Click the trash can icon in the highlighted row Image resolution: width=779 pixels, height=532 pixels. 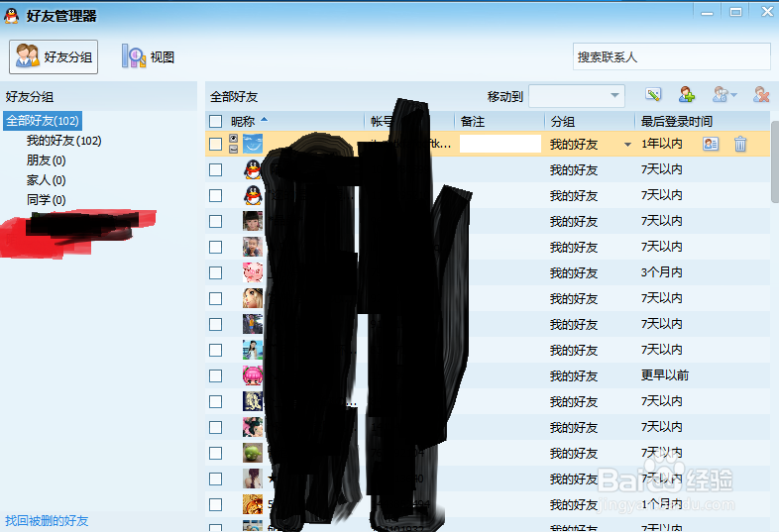click(740, 144)
